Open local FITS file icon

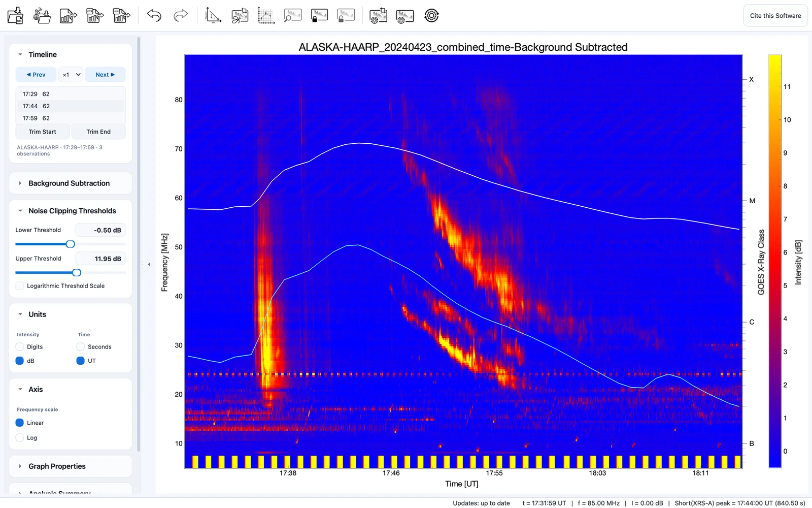(x=15, y=15)
